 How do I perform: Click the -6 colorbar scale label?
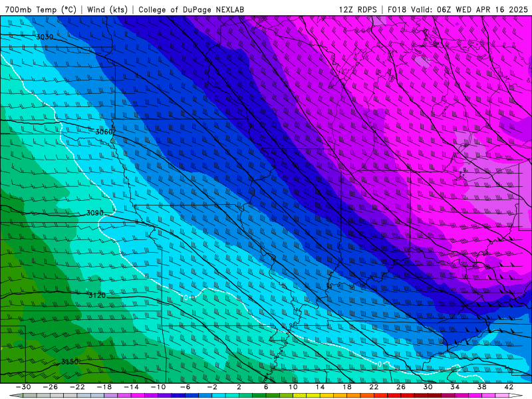click(186, 387)
